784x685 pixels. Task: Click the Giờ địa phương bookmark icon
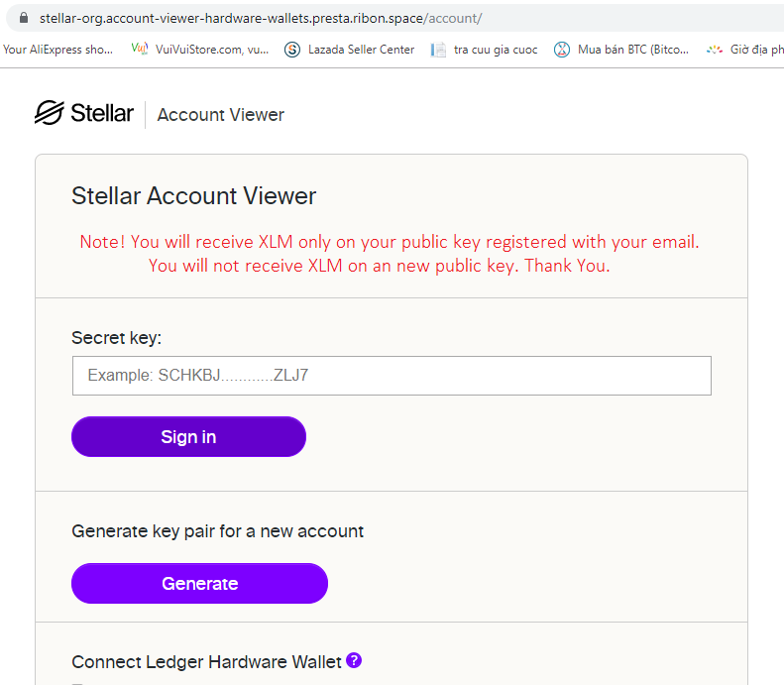tap(714, 50)
